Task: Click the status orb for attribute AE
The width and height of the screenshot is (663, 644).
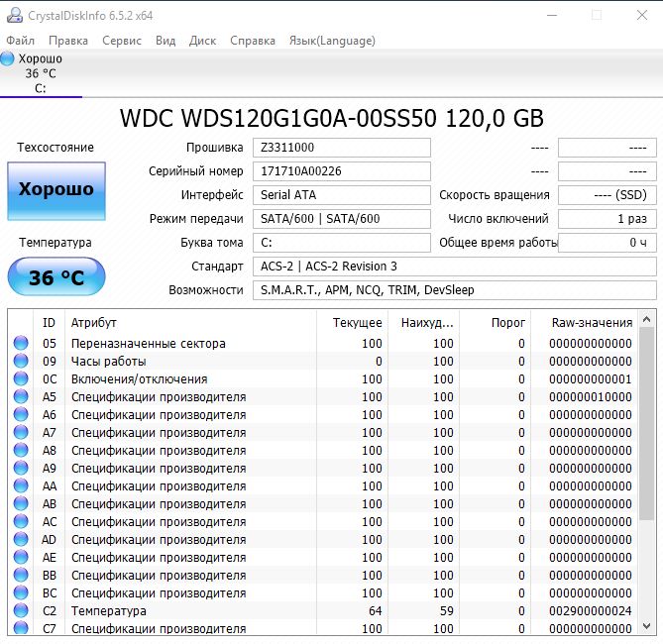Action: tap(21, 557)
